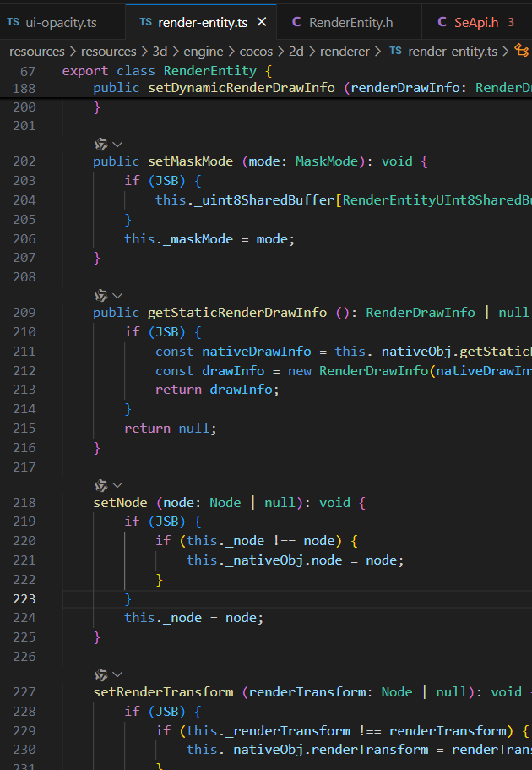The image size is (532, 770).
Task: Click '_nativeObj.node' on line 221
Action: click(284, 560)
